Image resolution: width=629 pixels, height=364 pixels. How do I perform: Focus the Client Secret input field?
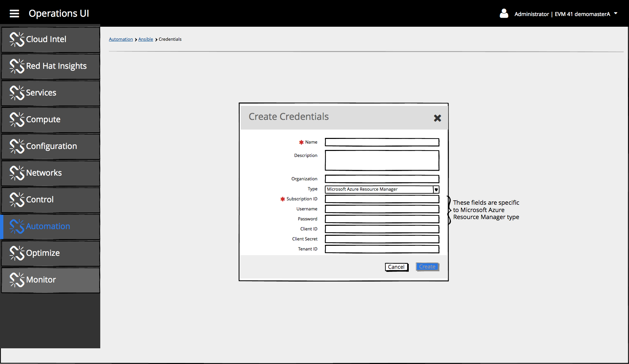pos(382,239)
